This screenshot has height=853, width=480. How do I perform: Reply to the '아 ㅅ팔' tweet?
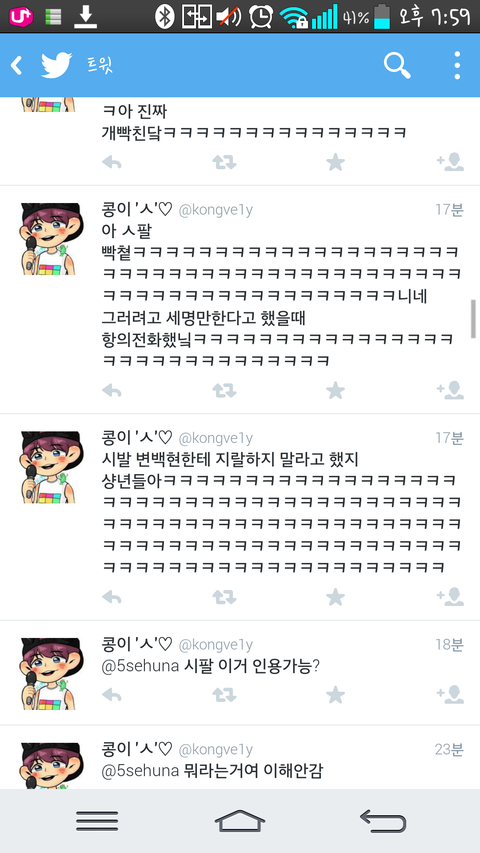coord(112,390)
